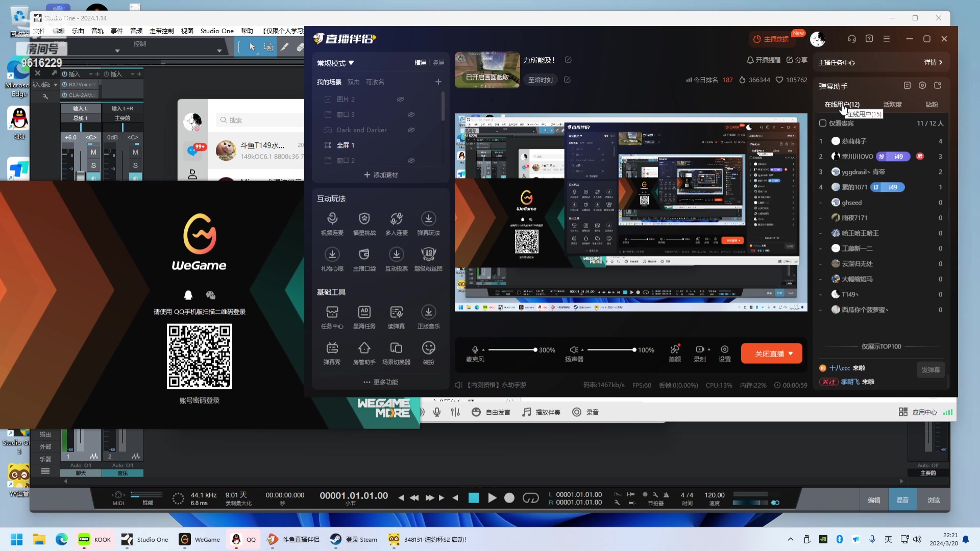980x551 pixels.
Task: Open 设置 settings in stream control bar
Action: click(725, 353)
